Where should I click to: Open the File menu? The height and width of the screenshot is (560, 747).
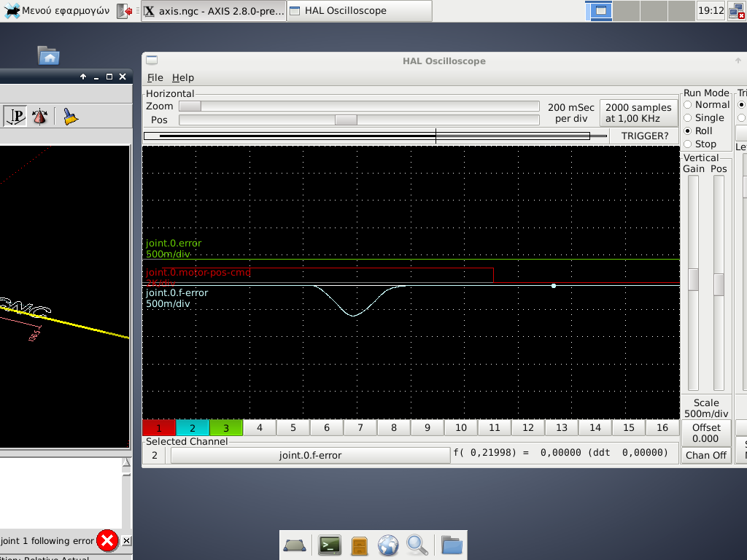(x=155, y=77)
